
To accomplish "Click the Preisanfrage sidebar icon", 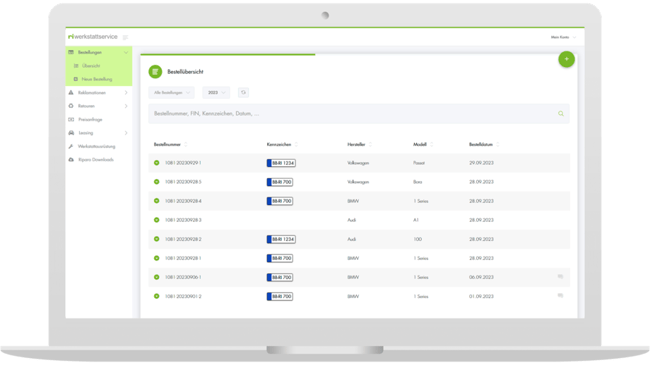I will [x=71, y=119].
